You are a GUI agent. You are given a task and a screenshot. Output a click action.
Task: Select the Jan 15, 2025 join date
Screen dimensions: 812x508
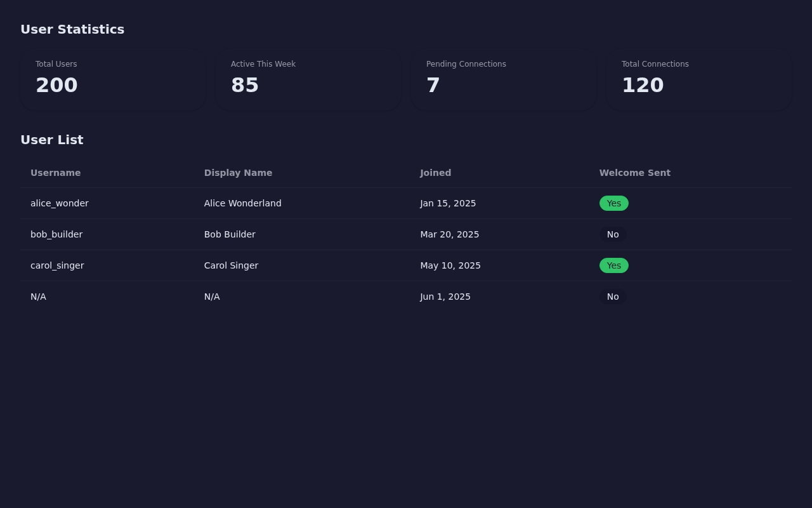point(448,203)
